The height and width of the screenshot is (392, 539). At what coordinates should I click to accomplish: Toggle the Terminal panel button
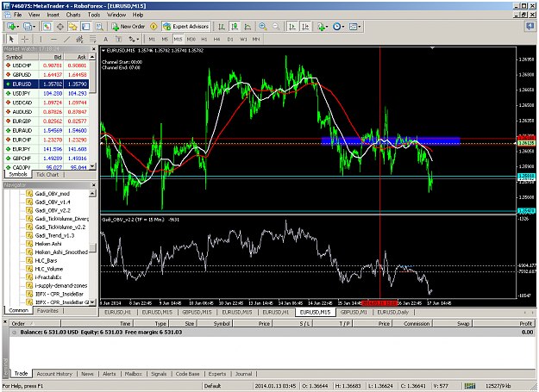tap(86, 27)
